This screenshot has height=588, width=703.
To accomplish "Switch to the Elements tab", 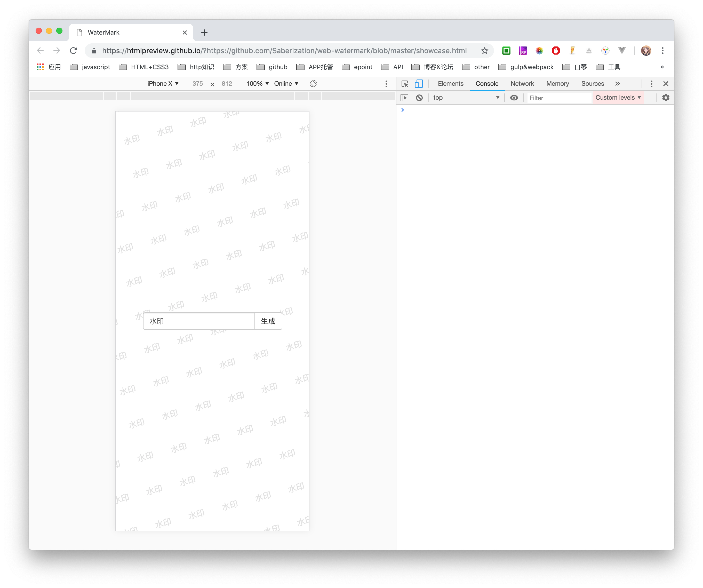I will tap(450, 84).
